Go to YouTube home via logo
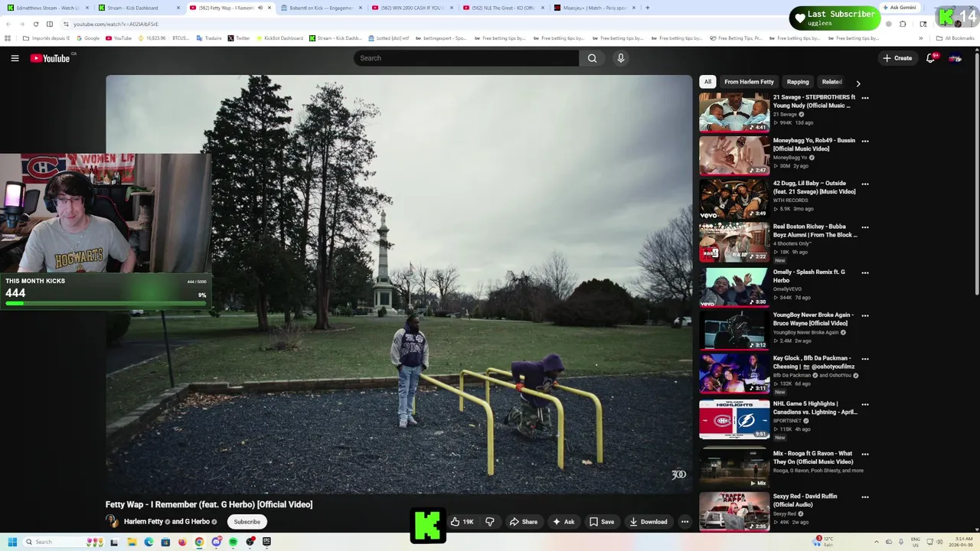Screen dimensions: 980x551 click(51, 58)
